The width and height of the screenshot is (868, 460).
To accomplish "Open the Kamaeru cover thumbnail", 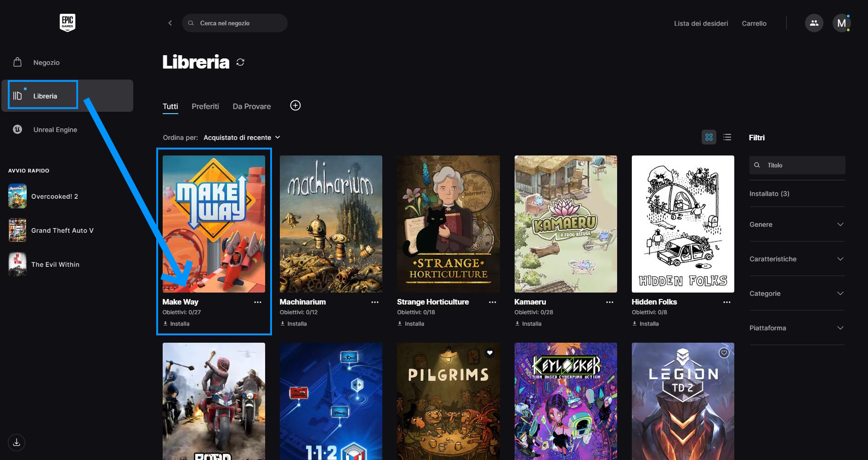I will tap(566, 224).
